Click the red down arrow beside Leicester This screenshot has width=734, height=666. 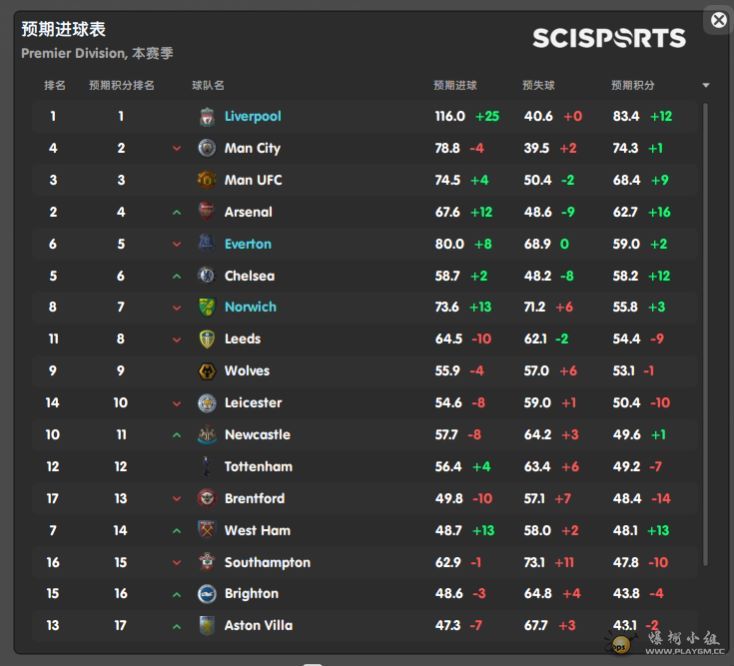[176, 403]
